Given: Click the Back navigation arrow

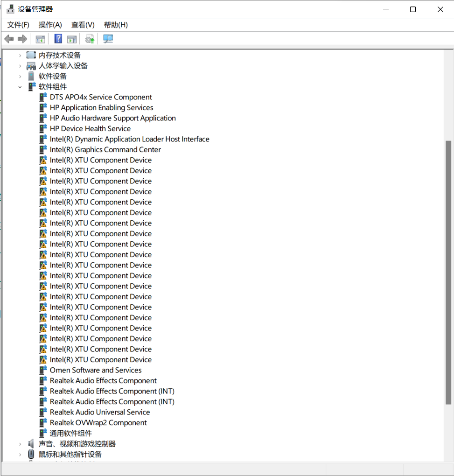Looking at the screenshot, I should (8, 39).
